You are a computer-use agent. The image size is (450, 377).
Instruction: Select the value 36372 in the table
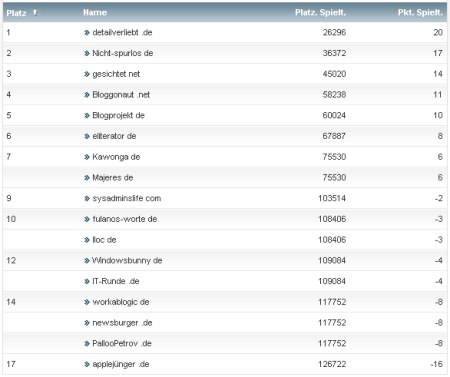coord(334,53)
